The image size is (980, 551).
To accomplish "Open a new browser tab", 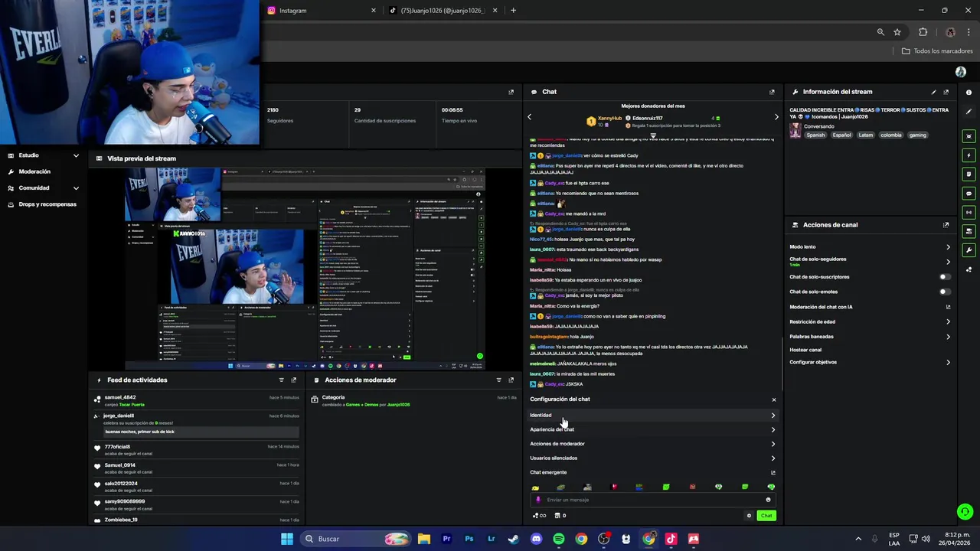I will point(513,11).
